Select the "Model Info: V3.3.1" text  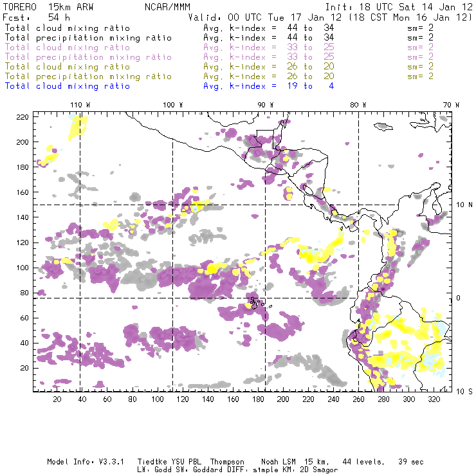pos(86,462)
